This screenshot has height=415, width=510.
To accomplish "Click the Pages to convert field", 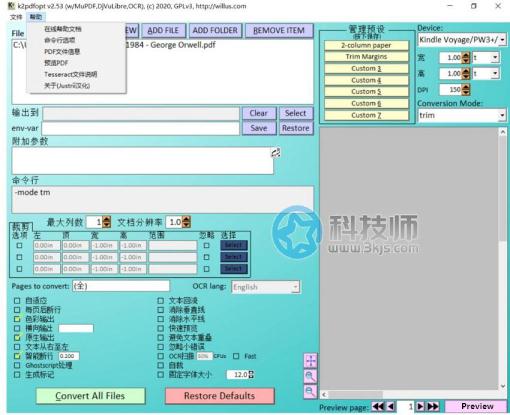I will (x=121, y=286).
